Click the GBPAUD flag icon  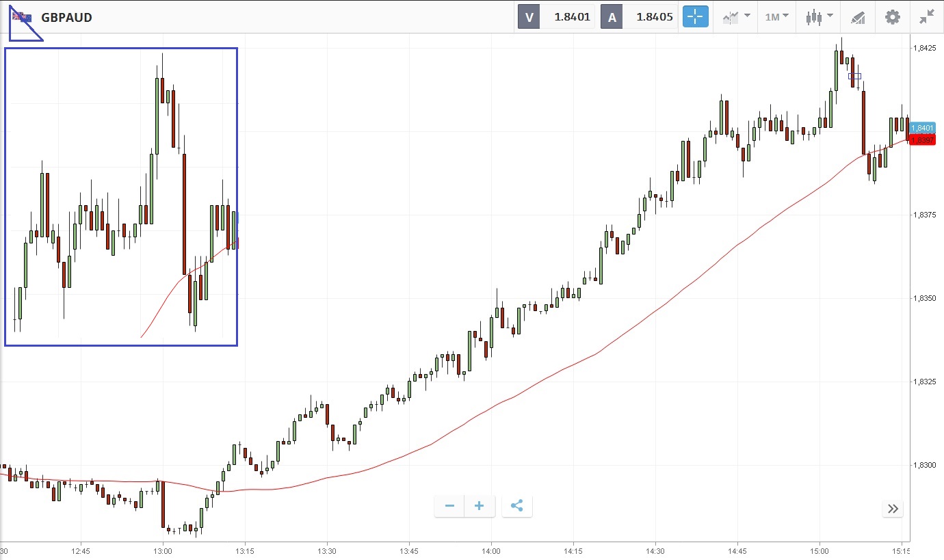pos(22,17)
